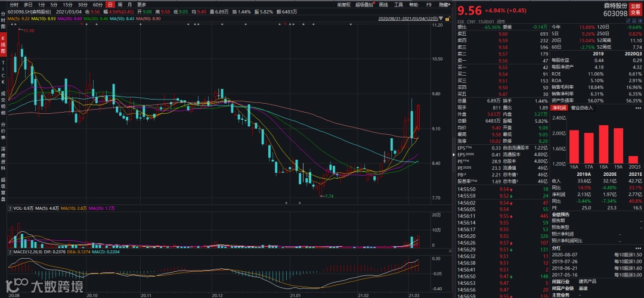The width and height of the screenshot is (644, 298).
Task: Select the 30分 period tab
Action: tap(82, 5)
